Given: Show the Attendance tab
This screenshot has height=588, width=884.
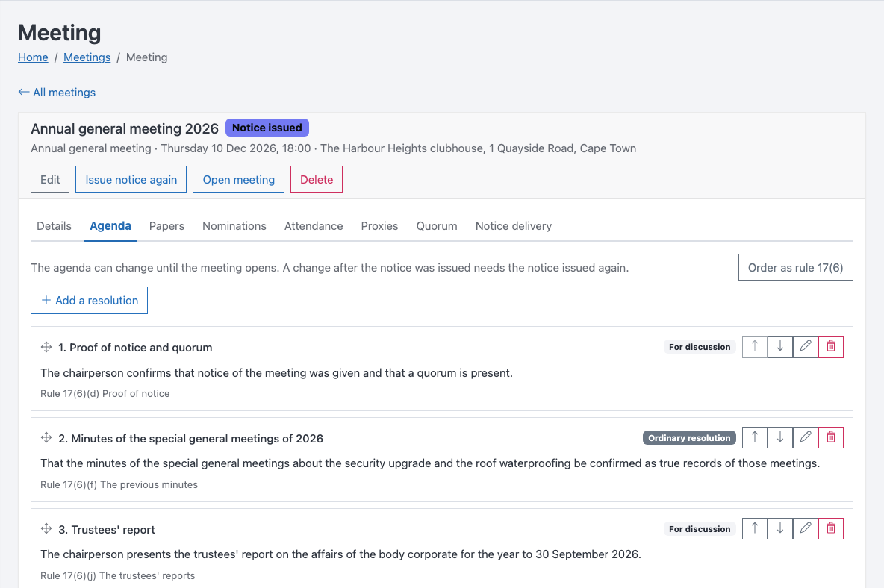Looking at the screenshot, I should tap(314, 226).
